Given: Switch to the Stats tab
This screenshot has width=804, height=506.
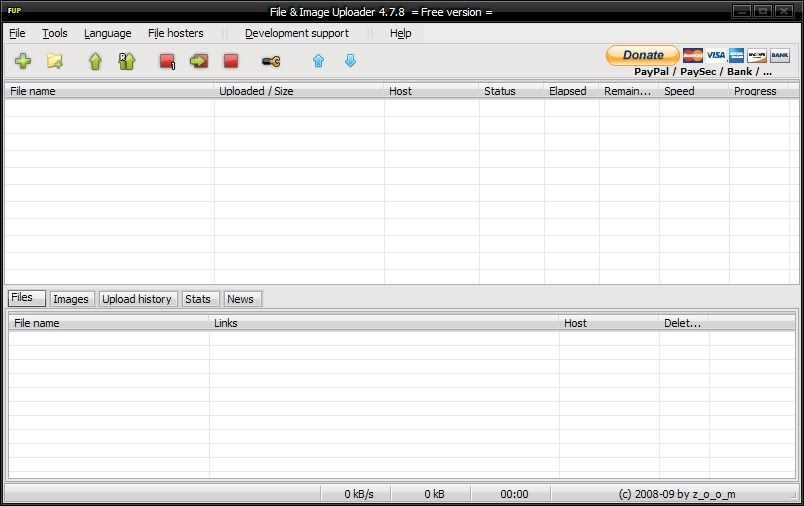Looking at the screenshot, I should click(198, 299).
